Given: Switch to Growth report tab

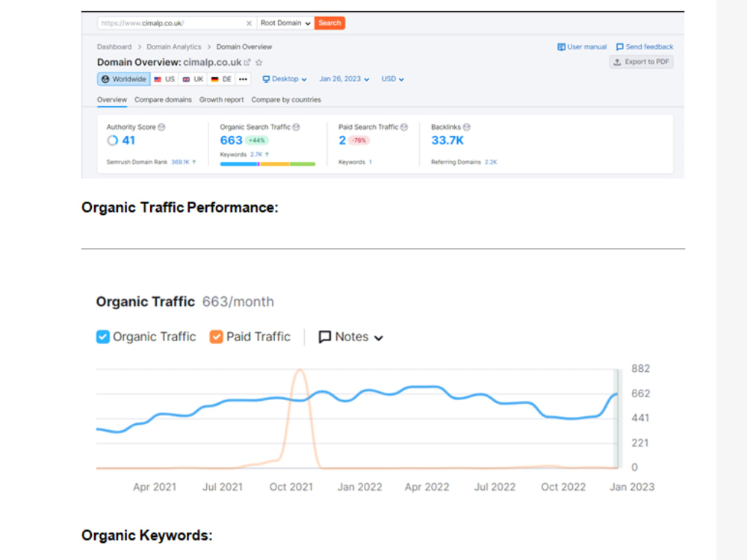Looking at the screenshot, I should (x=222, y=100).
